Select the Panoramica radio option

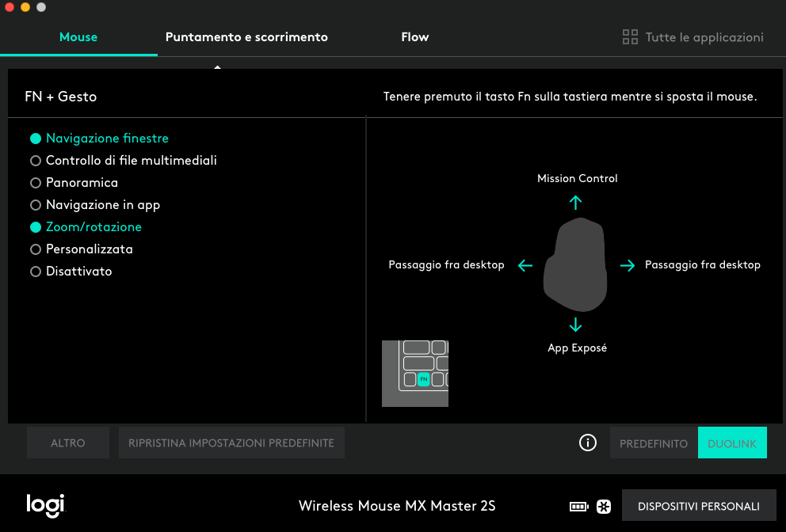(82, 183)
